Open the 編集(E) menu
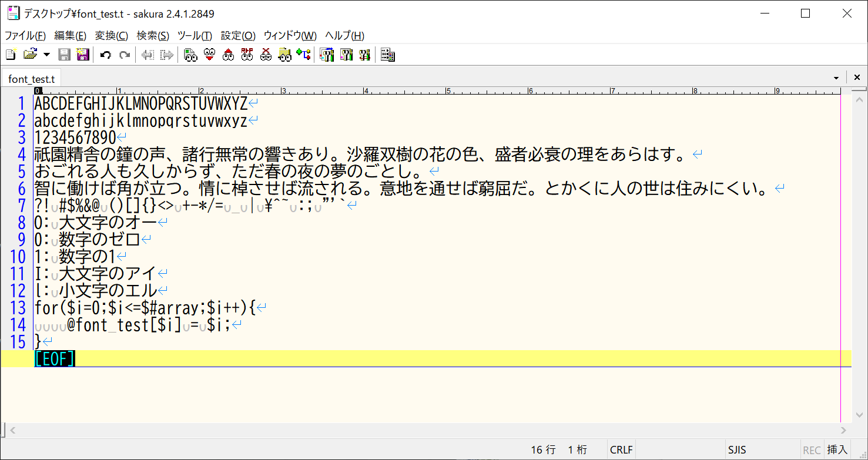 [70, 35]
